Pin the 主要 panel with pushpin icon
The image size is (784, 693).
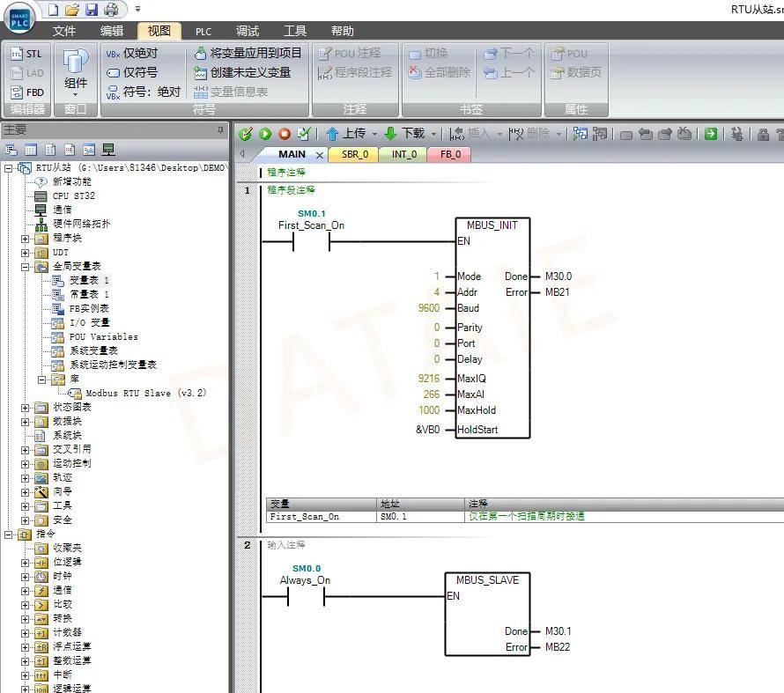(x=220, y=130)
